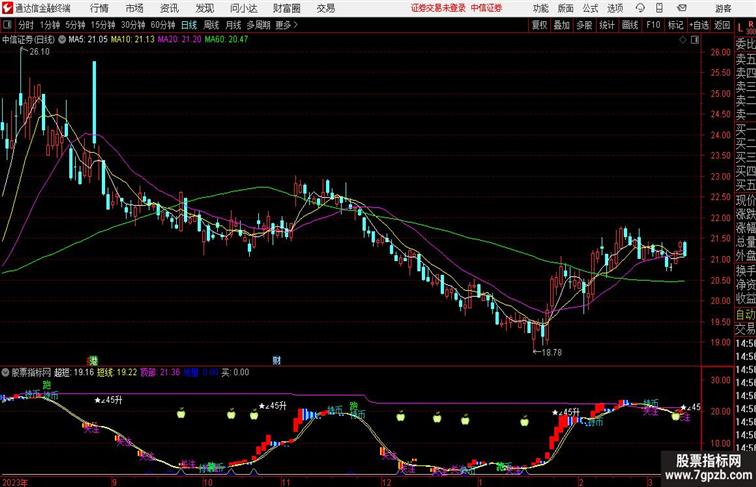756x487 pixels.
Task: Open the 市场 menu
Action: 134,8
